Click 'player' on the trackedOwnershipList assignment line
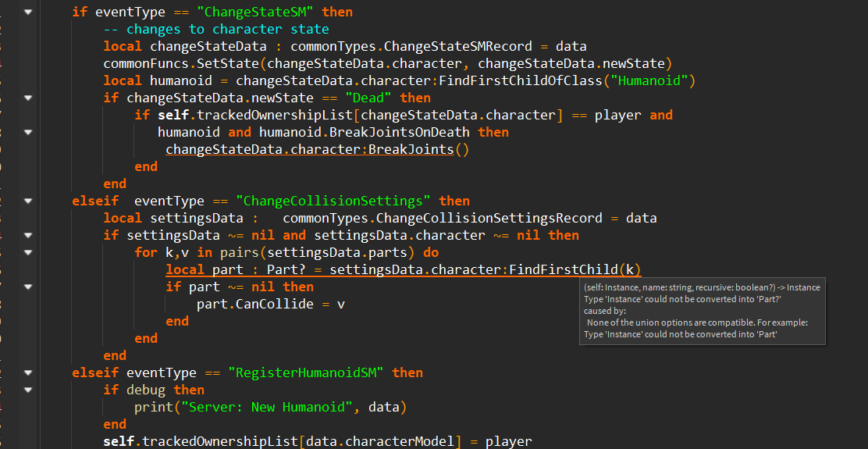Viewport: 868px width, 449px height. [x=509, y=441]
